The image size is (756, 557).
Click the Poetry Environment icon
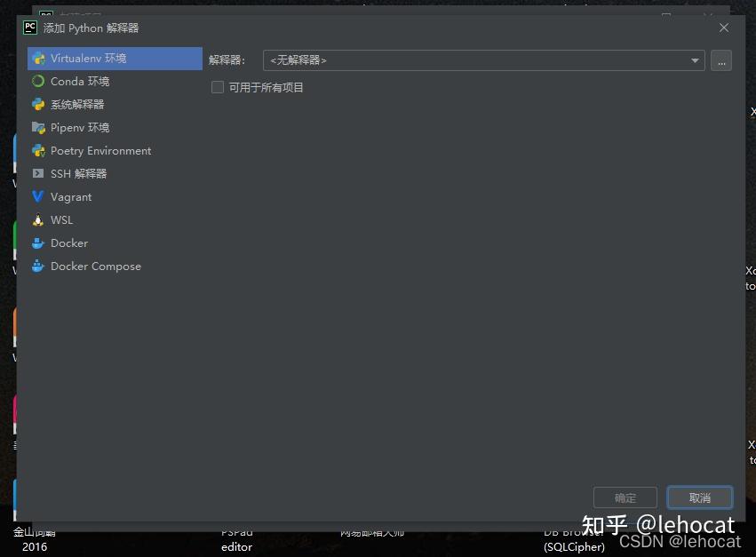coord(38,150)
